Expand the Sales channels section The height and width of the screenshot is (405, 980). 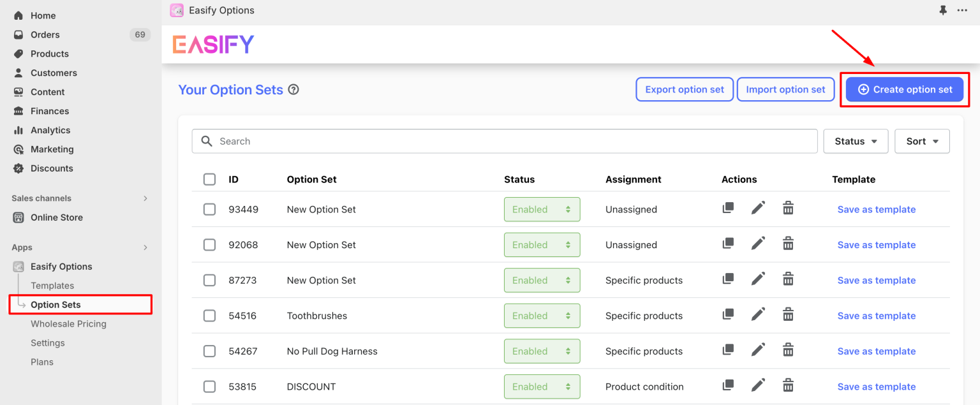[x=80, y=198]
